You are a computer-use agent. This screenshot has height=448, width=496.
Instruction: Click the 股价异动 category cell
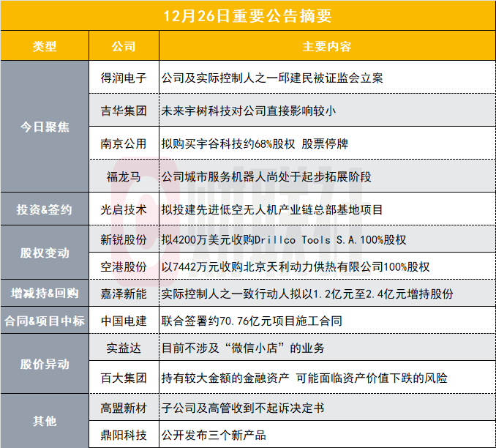pos(45,364)
